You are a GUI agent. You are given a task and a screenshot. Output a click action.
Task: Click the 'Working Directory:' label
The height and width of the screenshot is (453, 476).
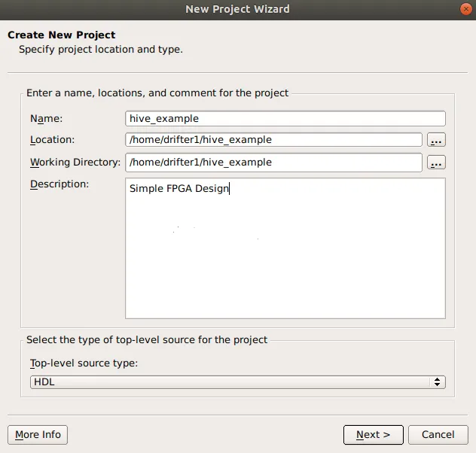coord(75,163)
